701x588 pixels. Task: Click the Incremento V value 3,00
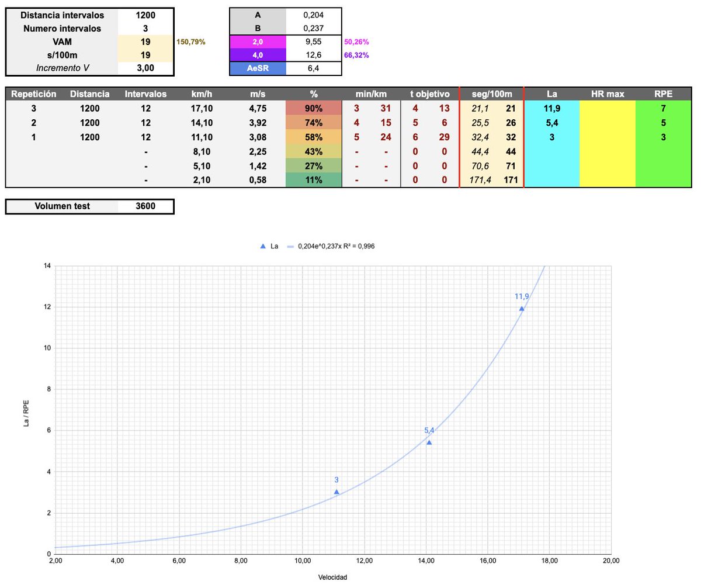145,68
